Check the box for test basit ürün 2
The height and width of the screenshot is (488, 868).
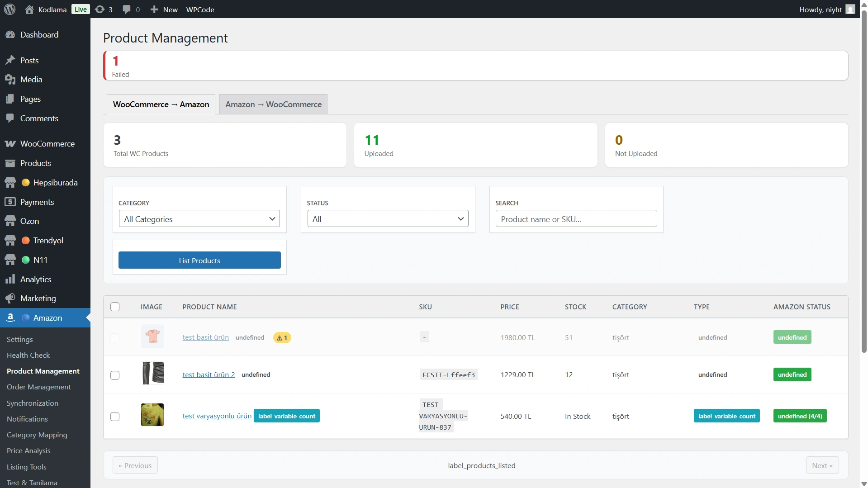[115, 375]
